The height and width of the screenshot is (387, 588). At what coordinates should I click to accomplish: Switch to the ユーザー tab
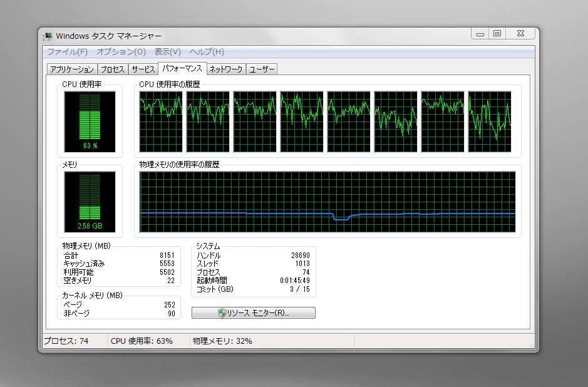pyautogui.click(x=262, y=70)
